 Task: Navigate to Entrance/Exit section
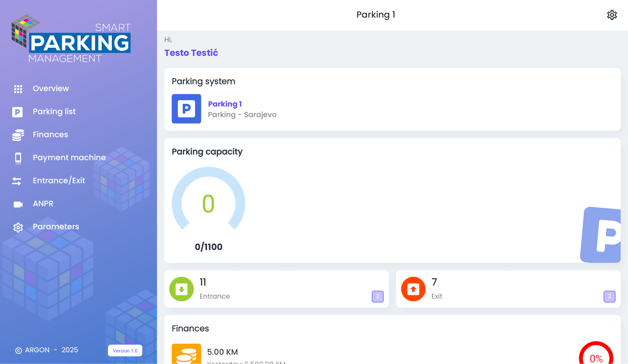coord(59,180)
